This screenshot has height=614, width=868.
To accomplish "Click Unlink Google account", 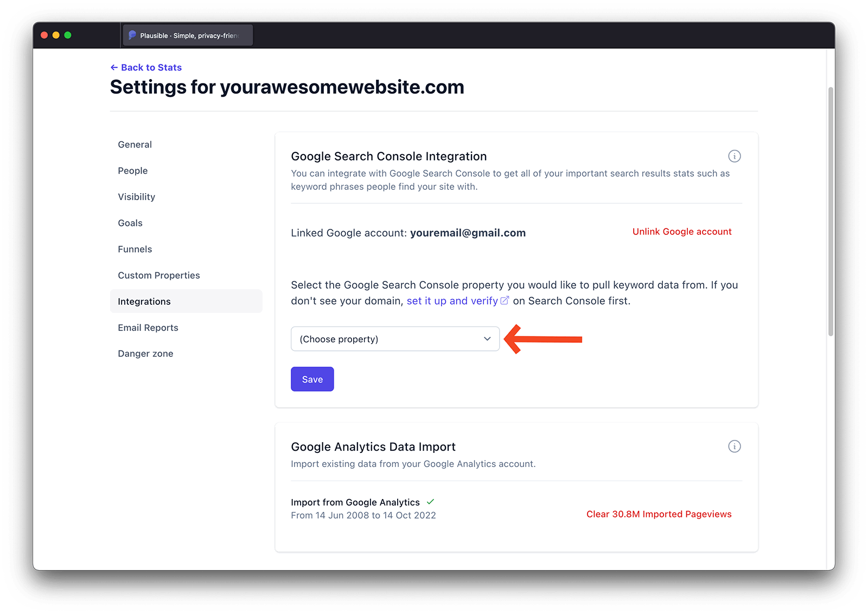I will tap(681, 232).
